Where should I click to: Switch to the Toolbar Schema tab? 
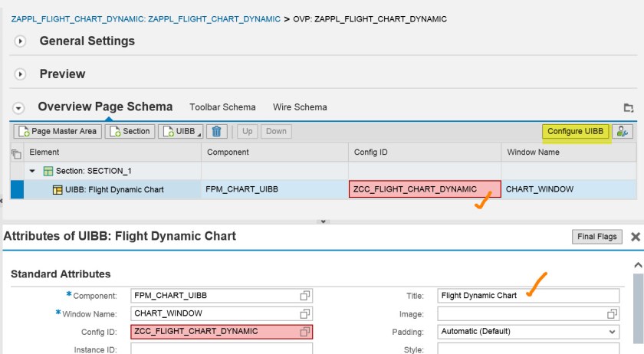(x=222, y=107)
